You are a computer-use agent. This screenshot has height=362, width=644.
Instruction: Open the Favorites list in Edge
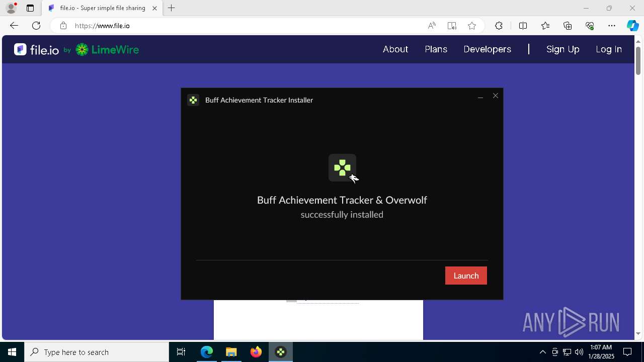[545, 26]
